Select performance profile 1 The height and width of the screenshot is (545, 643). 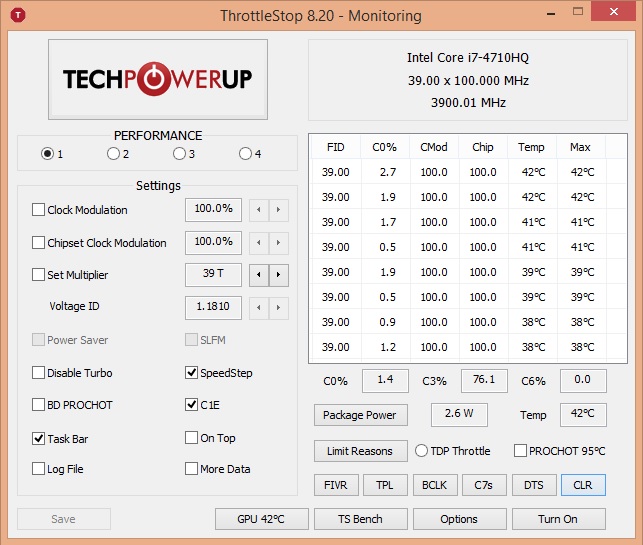(x=48, y=154)
